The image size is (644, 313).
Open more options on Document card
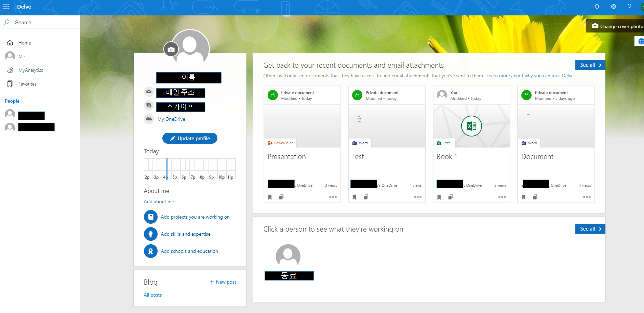587,197
